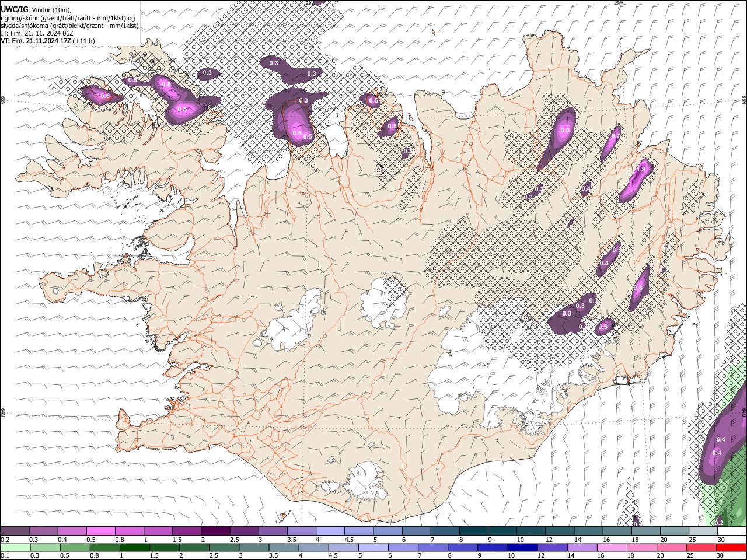Image resolution: width=747 pixels, height=560 pixels.
Task: Click the '1.9' snowfall value label on the map
Action: click(x=641, y=170)
